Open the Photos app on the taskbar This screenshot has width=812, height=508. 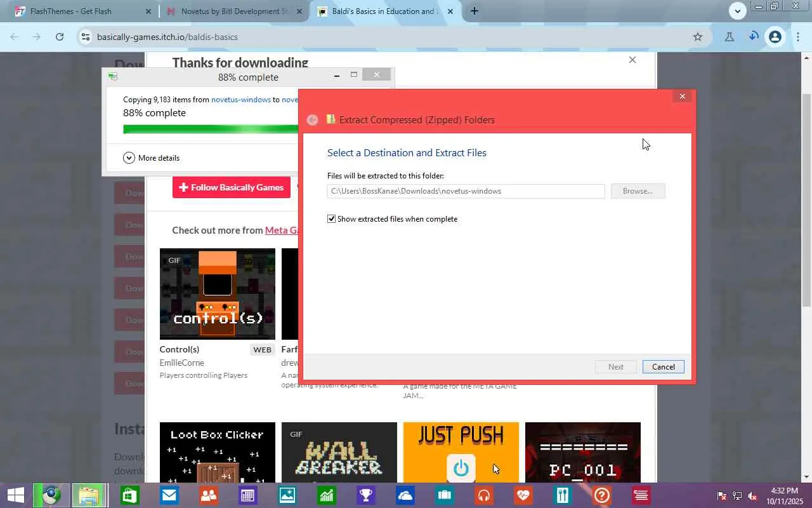pos(287,495)
